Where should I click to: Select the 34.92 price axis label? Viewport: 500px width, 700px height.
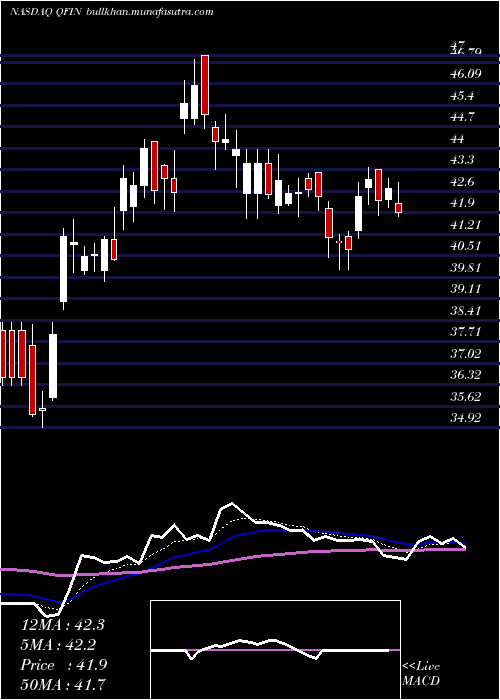(x=466, y=418)
